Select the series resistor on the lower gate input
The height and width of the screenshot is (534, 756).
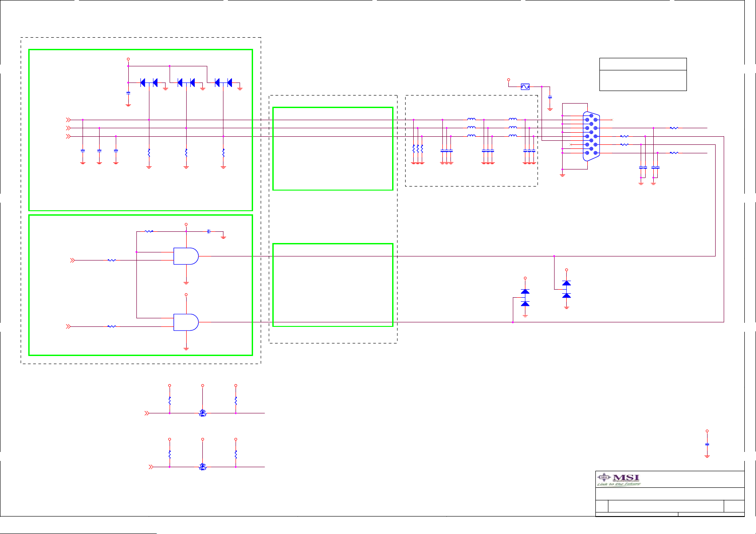[112, 326]
